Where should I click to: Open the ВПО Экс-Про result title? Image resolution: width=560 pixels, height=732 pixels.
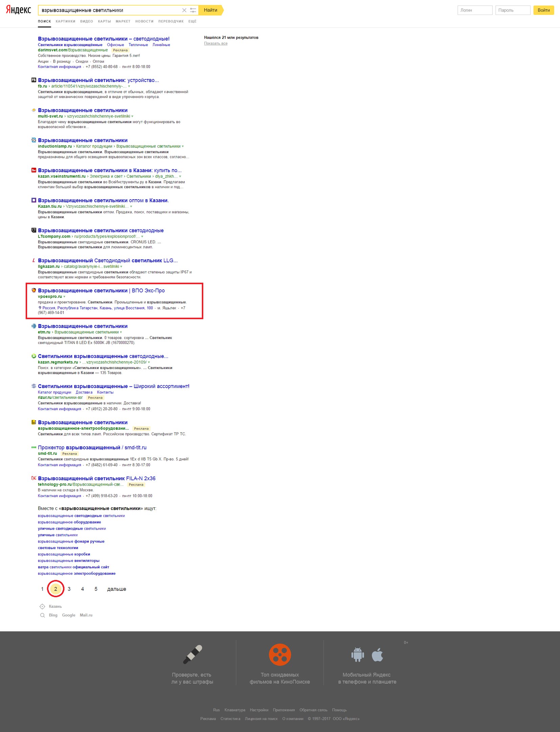[x=101, y=291]
